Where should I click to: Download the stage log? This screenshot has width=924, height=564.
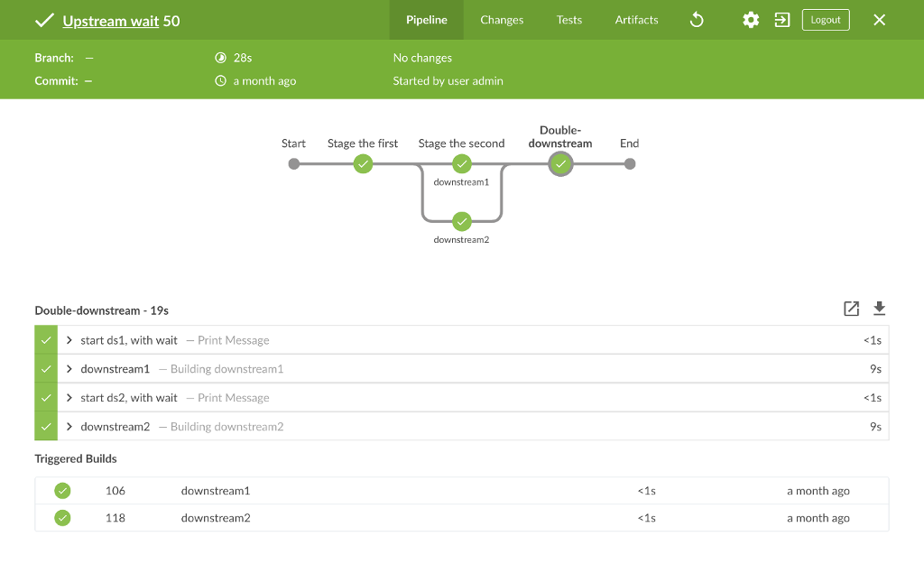pyautogui.click(x=879, y=309)
